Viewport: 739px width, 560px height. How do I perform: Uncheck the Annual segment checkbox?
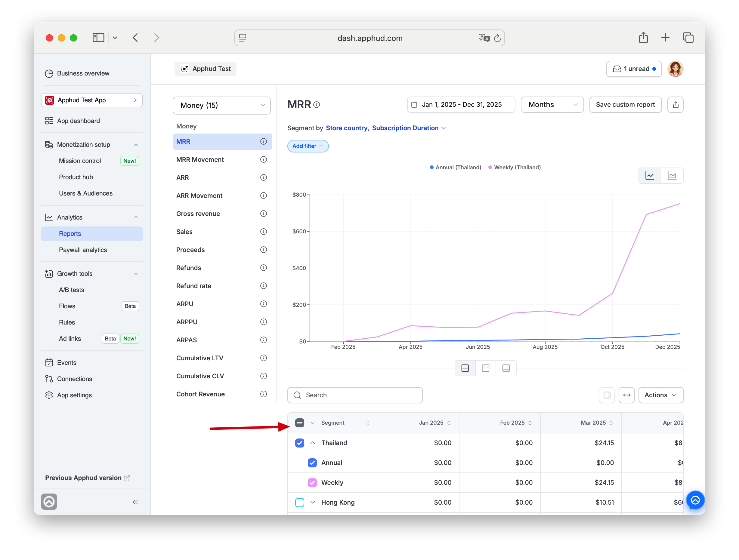click(312, 463)
